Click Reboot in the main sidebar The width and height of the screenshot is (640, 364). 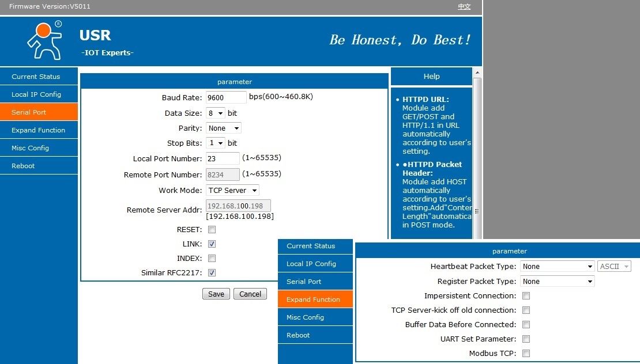pyautogui.click(x=39, y=166)
